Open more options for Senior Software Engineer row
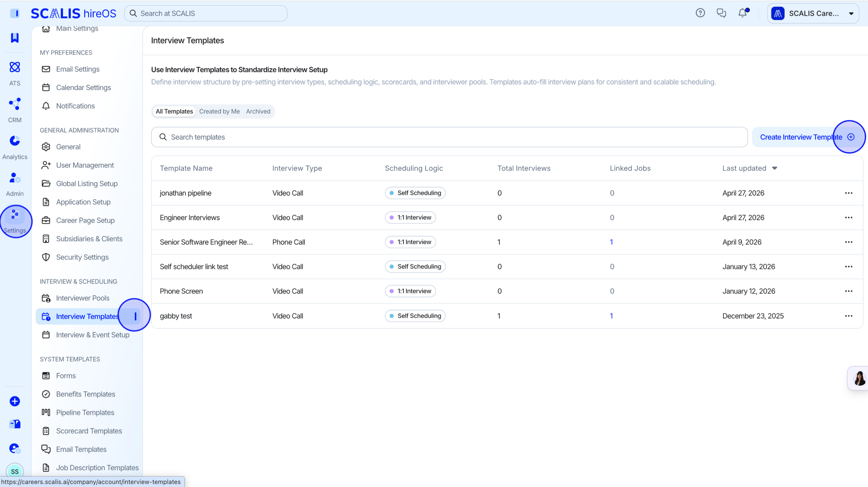This screenshot has width=868, height=487. coord(849,242)
